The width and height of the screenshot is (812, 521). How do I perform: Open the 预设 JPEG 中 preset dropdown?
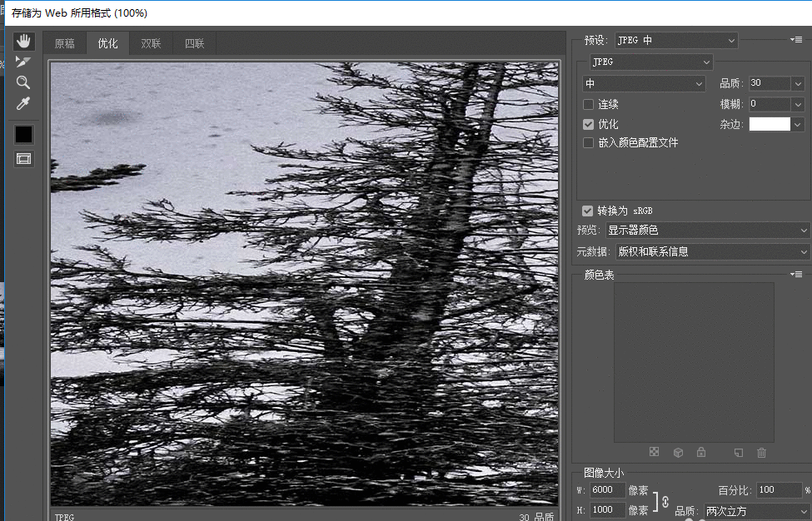tap(675, 40)
